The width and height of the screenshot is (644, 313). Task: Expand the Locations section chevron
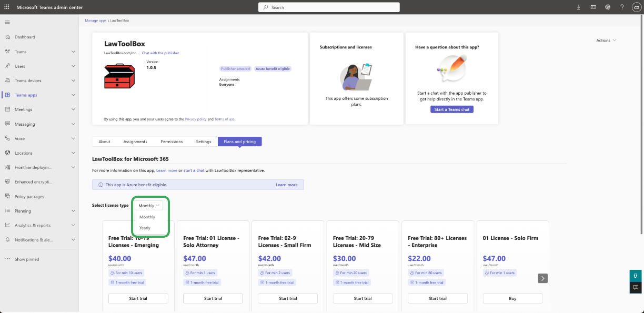pyautogui.click(x=73, y=153)
